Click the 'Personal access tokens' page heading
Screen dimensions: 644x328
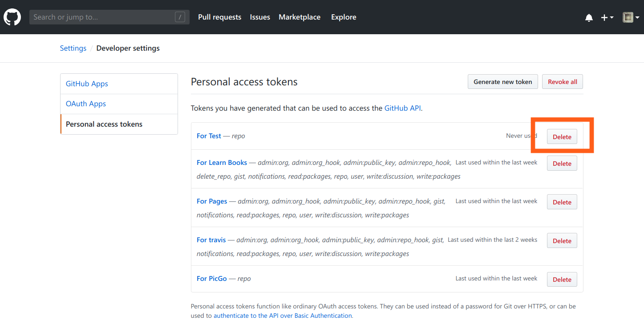pos(244,82)
